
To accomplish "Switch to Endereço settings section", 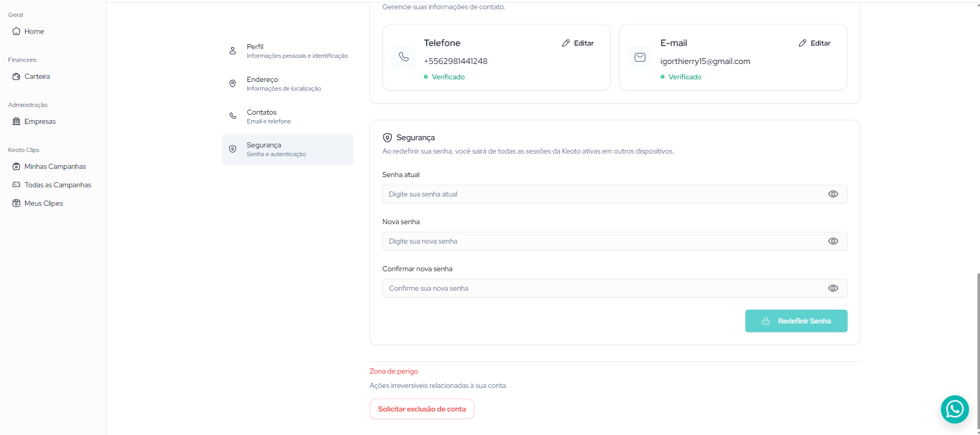I will pos(287,83).
